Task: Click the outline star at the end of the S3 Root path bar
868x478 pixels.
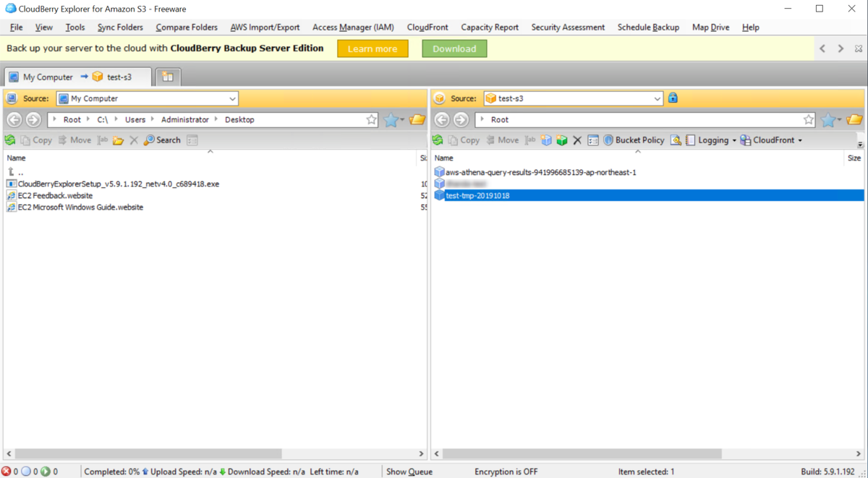Action: 809,119
